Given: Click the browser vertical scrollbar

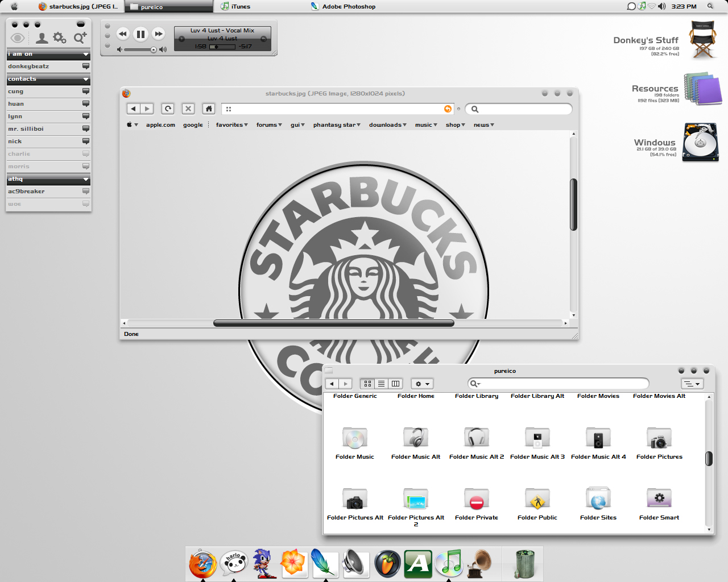Looking at the screenshot, I should point(573,205).
